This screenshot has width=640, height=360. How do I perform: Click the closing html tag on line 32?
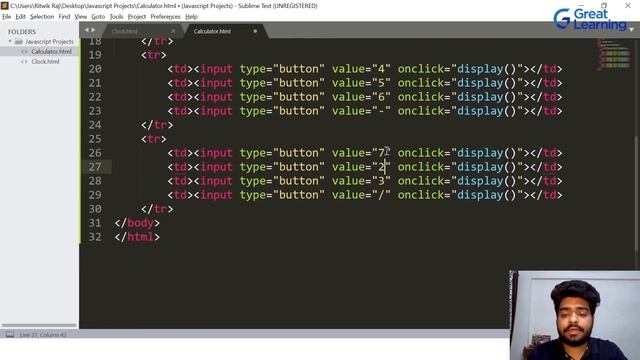click(137, 237)
